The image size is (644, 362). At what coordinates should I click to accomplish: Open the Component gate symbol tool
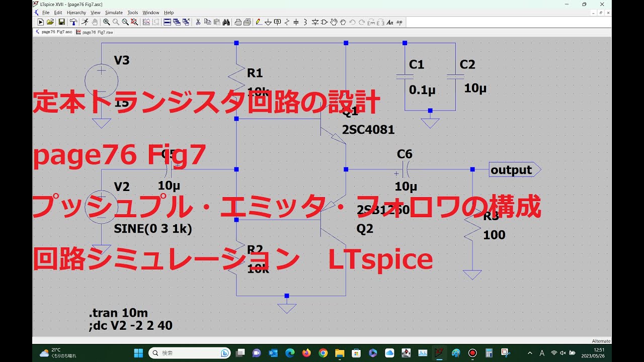click(x=324, y=22)
